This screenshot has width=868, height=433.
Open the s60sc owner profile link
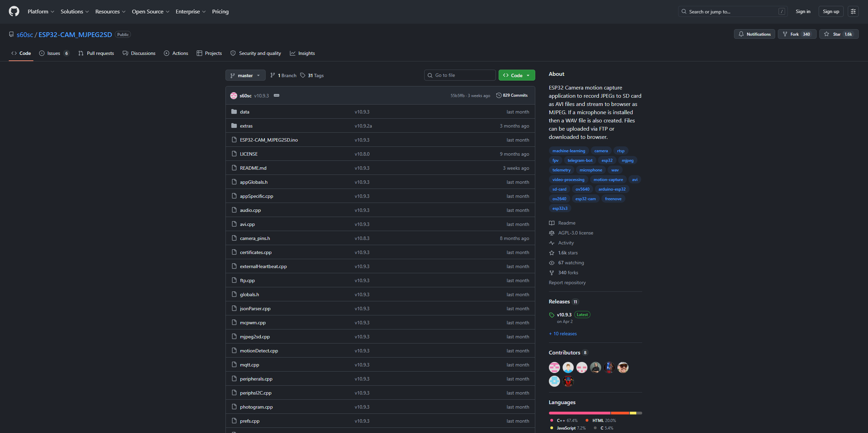(x=25, y=35)
